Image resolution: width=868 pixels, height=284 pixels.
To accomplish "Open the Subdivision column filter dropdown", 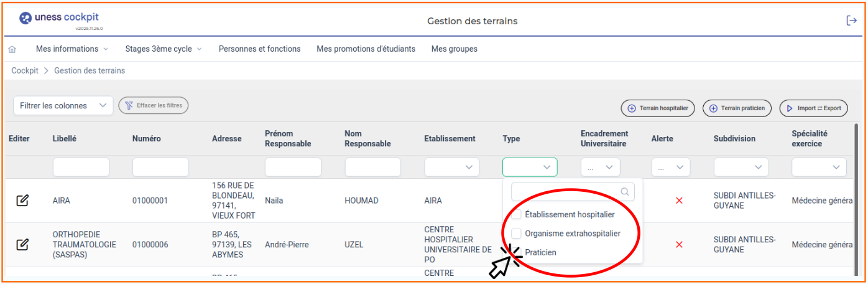I will pos(741,167).
